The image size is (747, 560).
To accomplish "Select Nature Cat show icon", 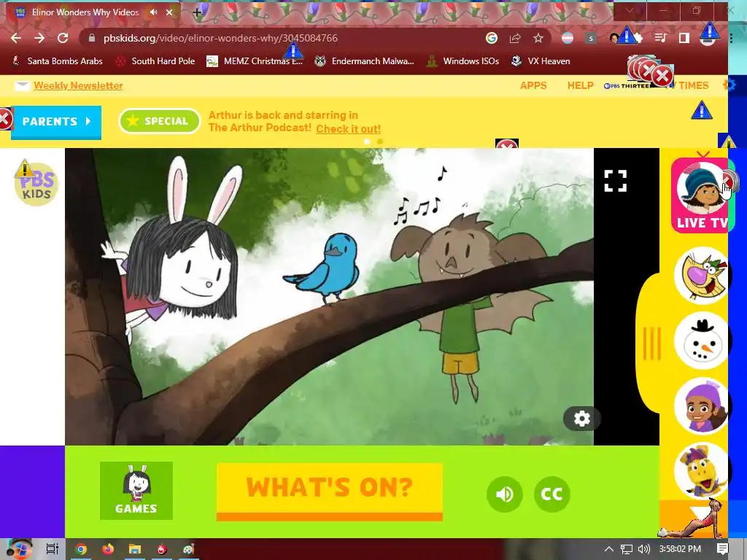I will [702, 276].
